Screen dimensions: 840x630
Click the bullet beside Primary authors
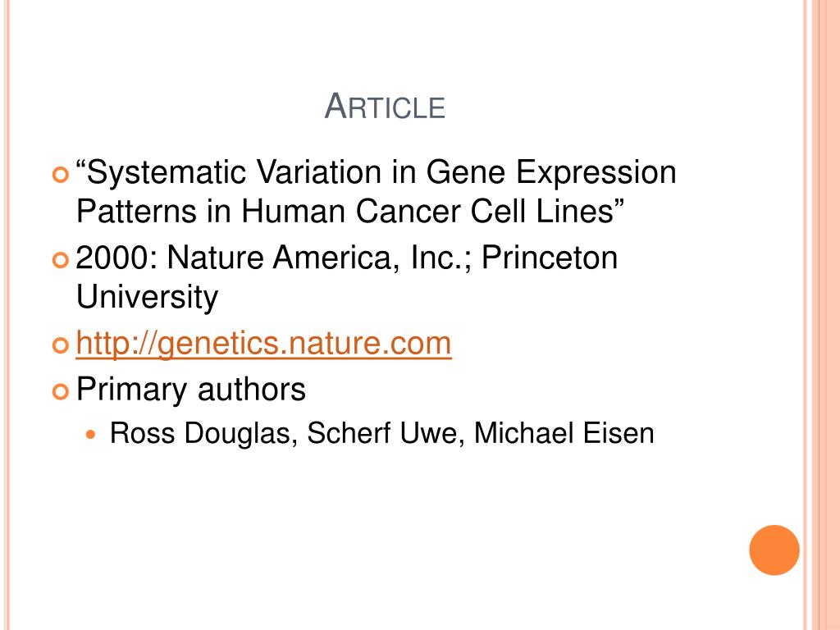[61, 391]
